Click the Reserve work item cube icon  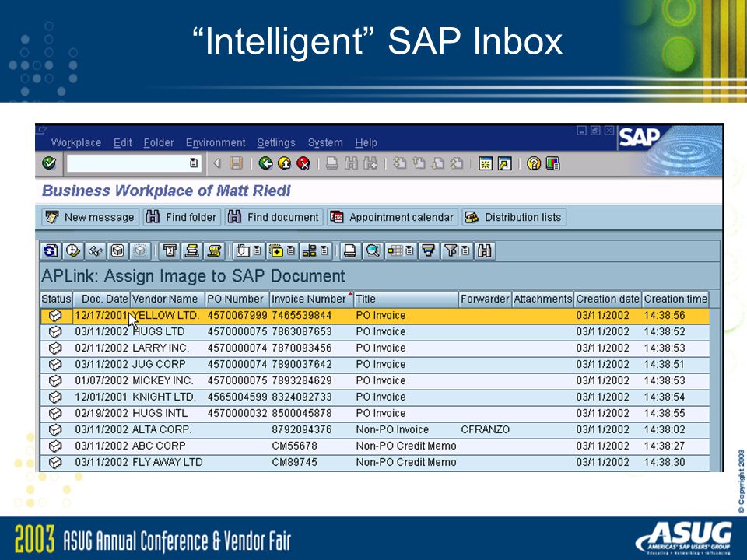(x=117, y=250)
